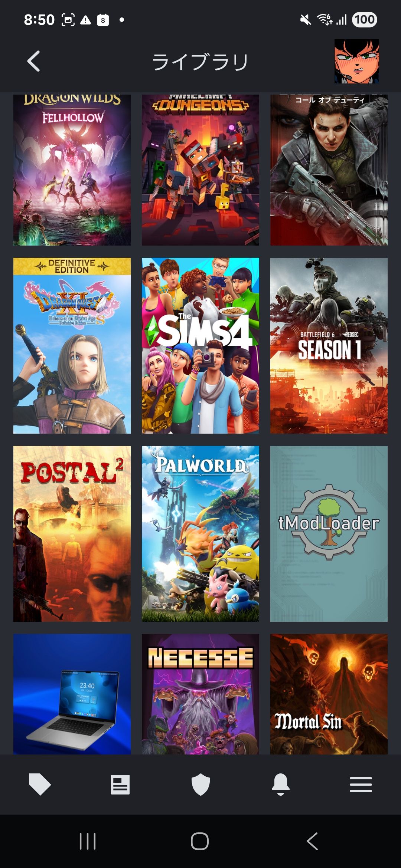Open the Steam Guard shield tab

pyautogui.click(x=200, y=785)
